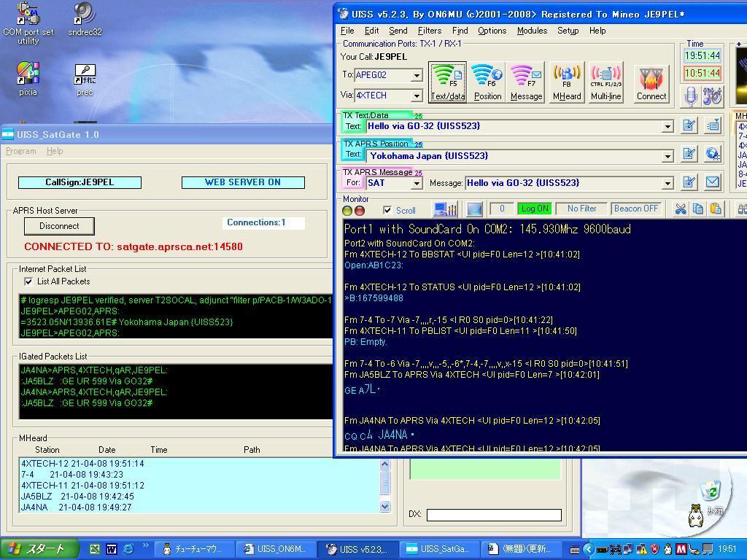Viewport: 747px width, 560px height.
Task: Click the music notes sound icon
Action: (x=712, y=96)
